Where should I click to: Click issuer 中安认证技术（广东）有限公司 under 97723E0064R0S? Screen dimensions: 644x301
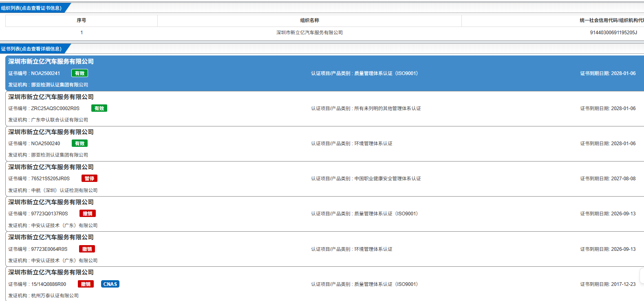click(64, 261)
